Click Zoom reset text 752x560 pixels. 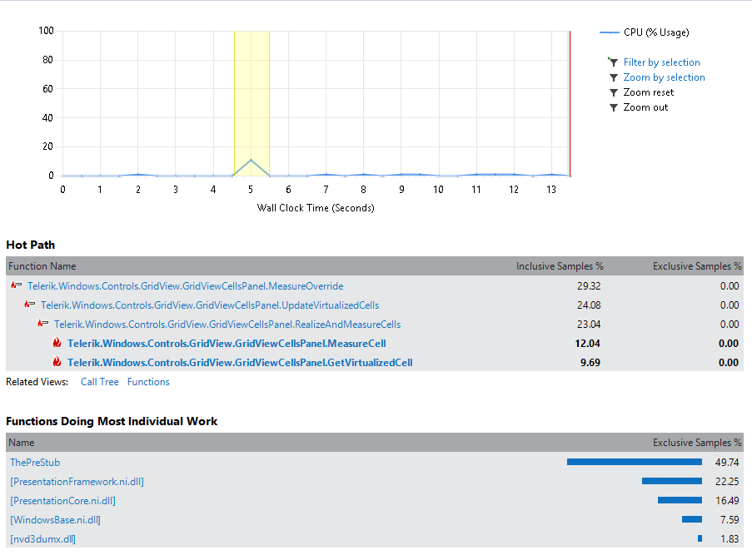click(x=649, y=92)
